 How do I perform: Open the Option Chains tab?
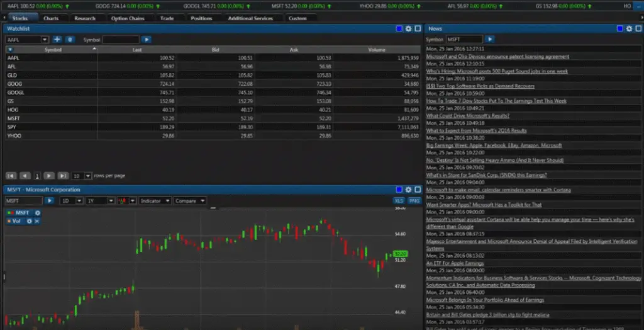tap(128, 18)
